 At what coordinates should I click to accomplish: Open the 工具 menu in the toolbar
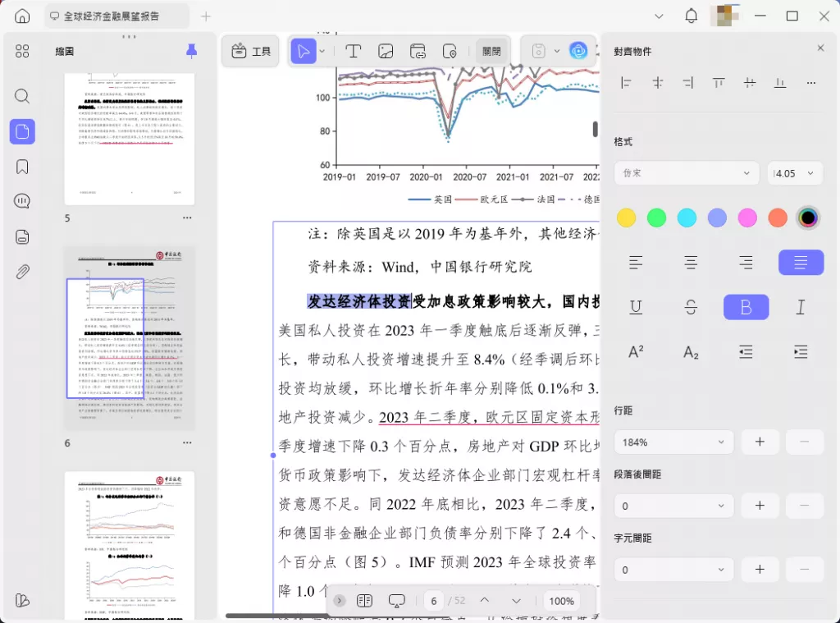[250, 51]
